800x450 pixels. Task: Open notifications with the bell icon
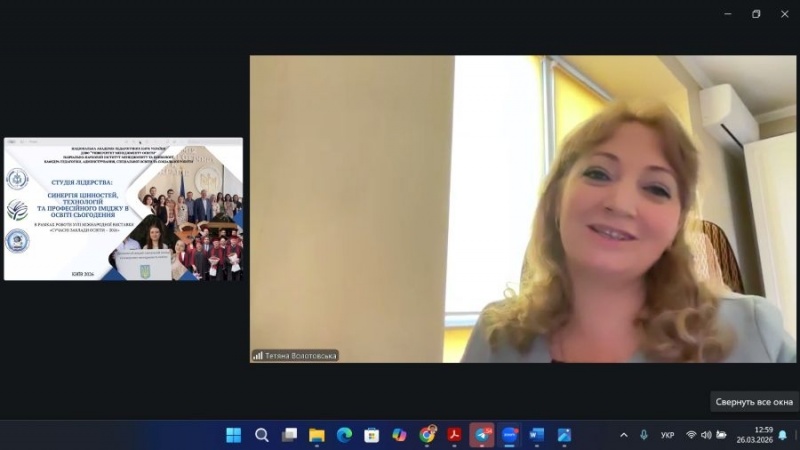pyautogui.click(x=783, y=435)
